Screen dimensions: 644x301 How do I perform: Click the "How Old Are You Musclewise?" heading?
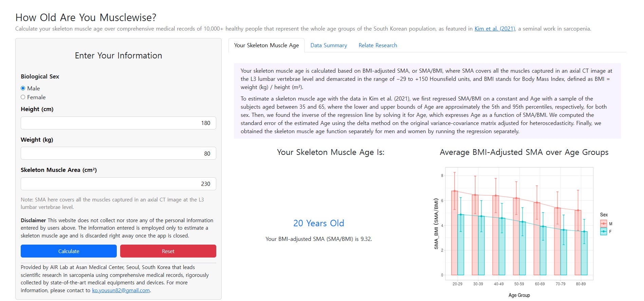tap(86, 17)
